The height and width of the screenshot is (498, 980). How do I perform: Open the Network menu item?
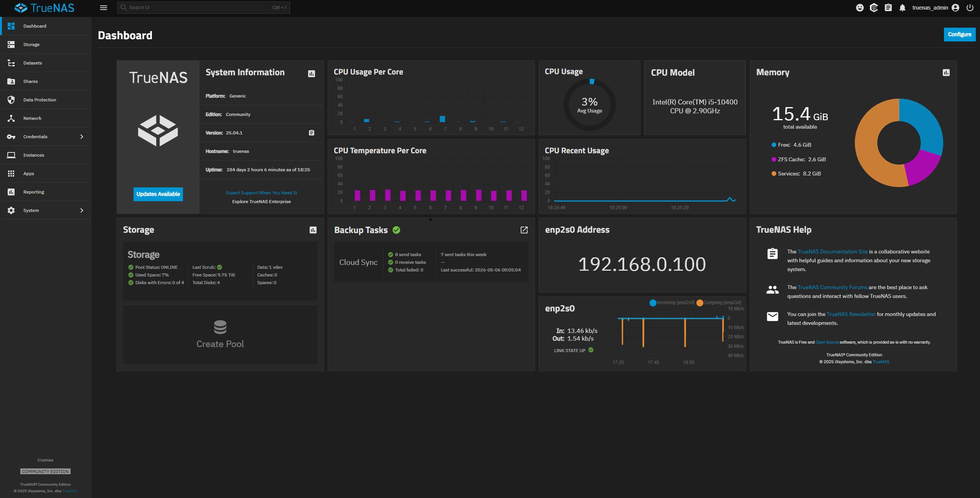(46, 118)
